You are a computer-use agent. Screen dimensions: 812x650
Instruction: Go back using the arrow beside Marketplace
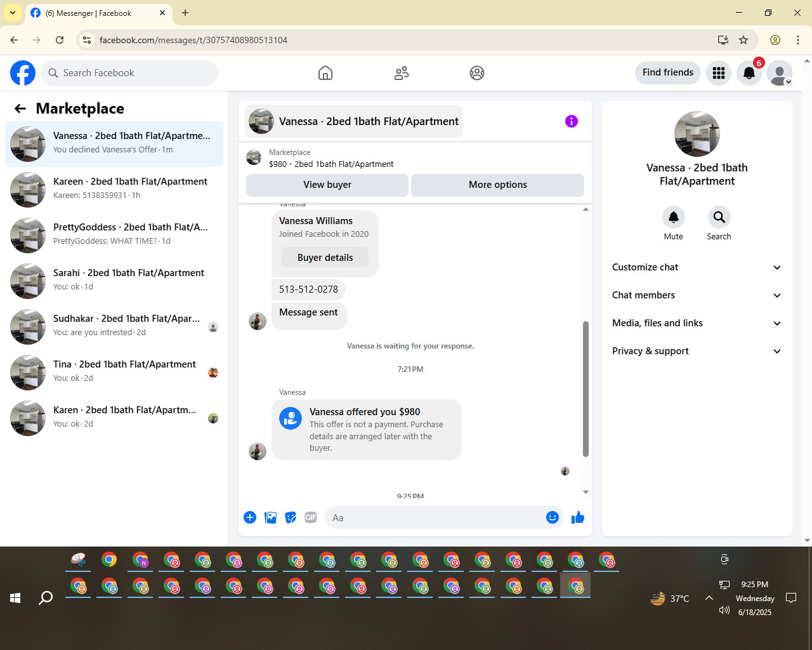(20, 109)
